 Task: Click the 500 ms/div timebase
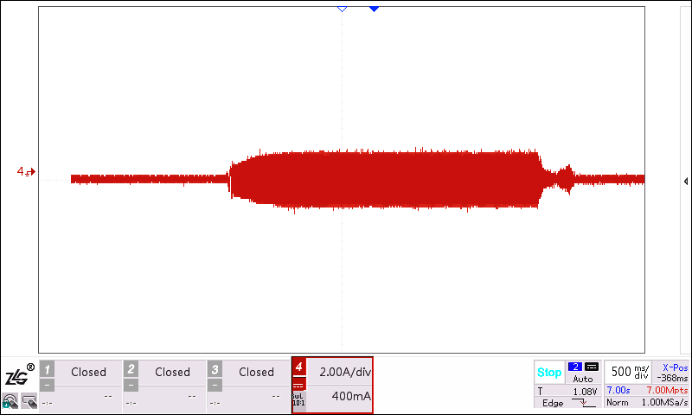(630, 372)
